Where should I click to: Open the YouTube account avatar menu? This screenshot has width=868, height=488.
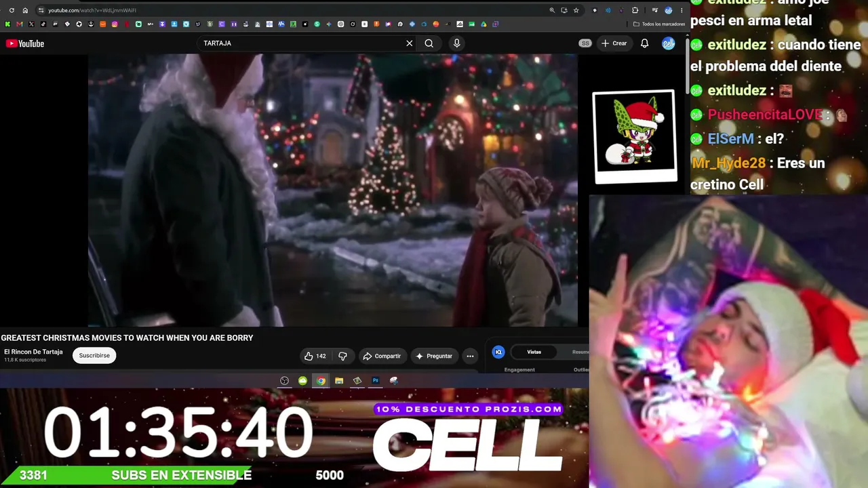(669, 43)
